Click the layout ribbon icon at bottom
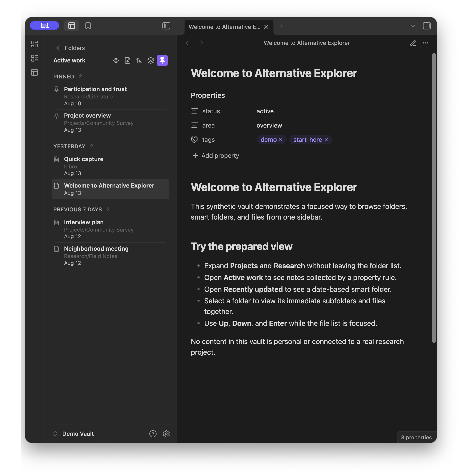The image size is (462, 476). point(34,72)
